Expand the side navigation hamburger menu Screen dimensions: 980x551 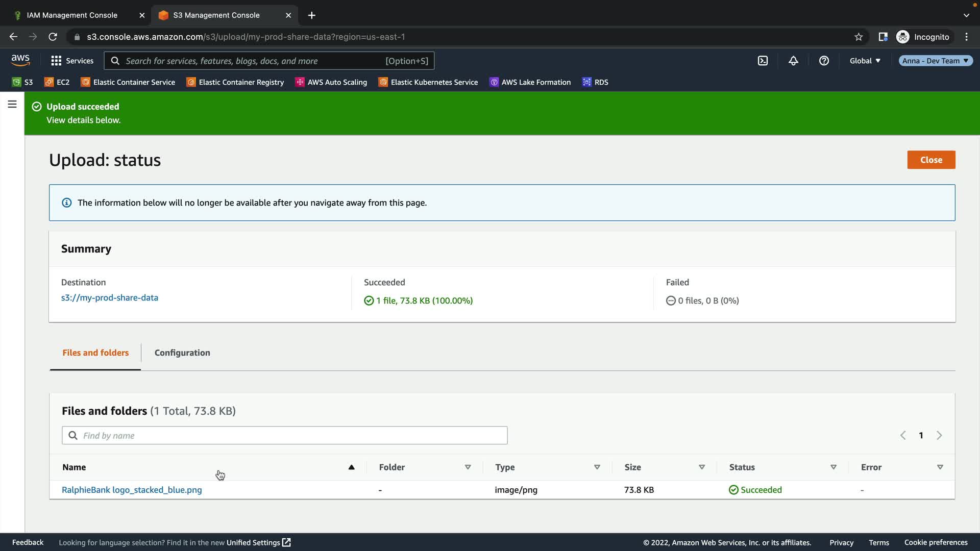(x=12, y=104)
